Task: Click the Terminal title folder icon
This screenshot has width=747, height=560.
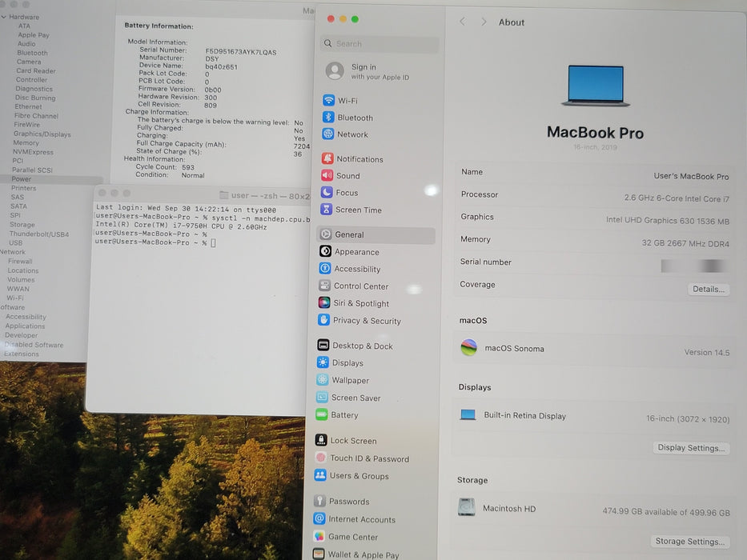Action: coord(223,194)
